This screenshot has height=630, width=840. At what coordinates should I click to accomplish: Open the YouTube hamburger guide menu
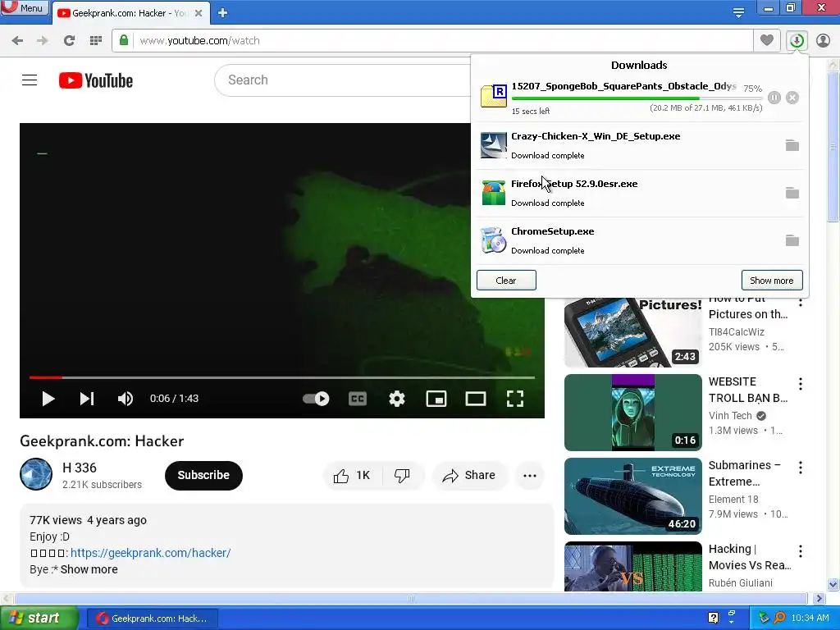(x=30, y=80)
